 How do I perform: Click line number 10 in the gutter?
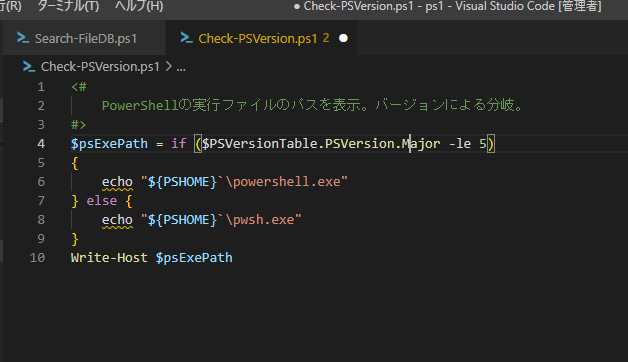(37, 258)
